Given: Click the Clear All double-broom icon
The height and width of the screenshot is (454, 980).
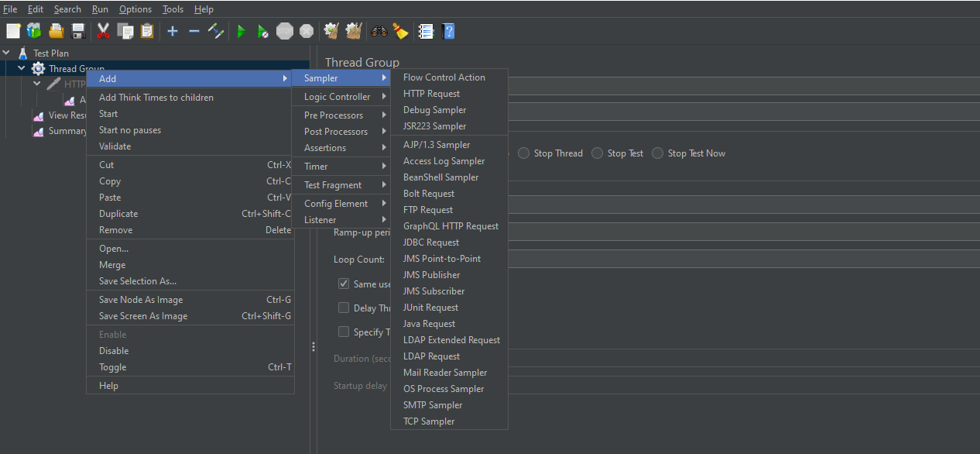Looking at the screenshot, I should [354, 31].
